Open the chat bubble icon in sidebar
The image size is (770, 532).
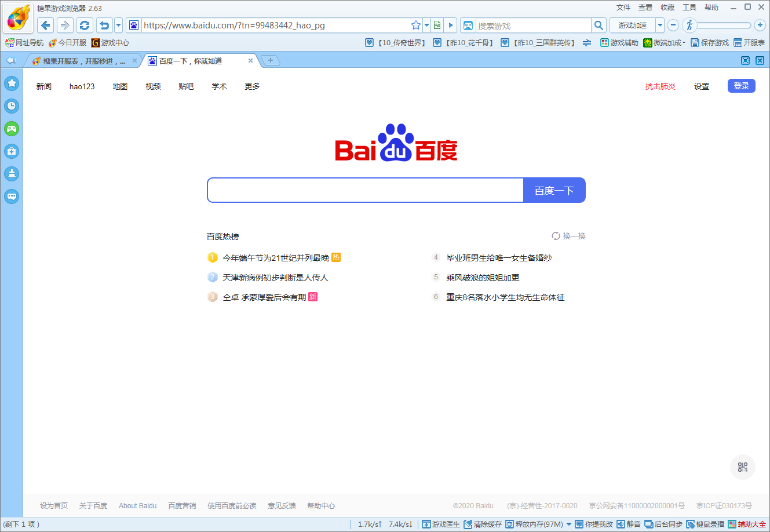click(x=12, y=196)
